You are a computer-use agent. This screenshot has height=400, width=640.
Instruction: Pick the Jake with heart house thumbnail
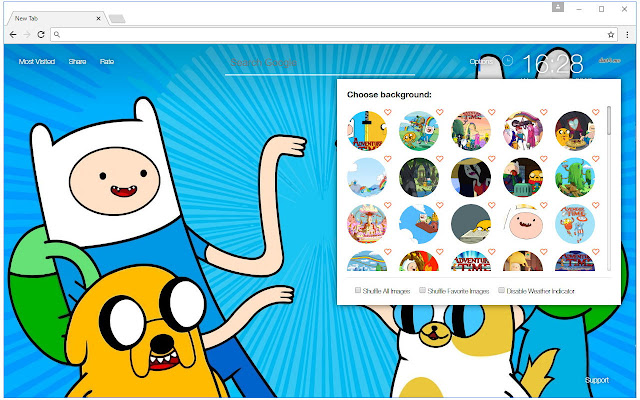coord(575,131)
